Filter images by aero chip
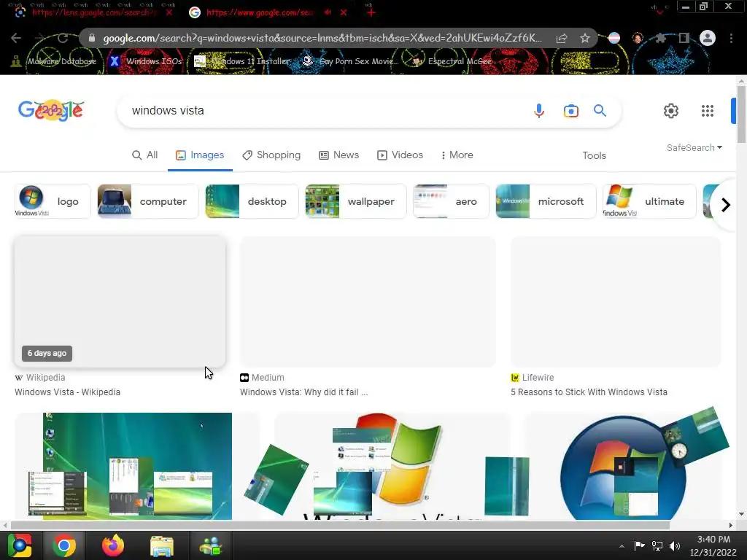Viewport: 747px width, 560px height. 451,201
